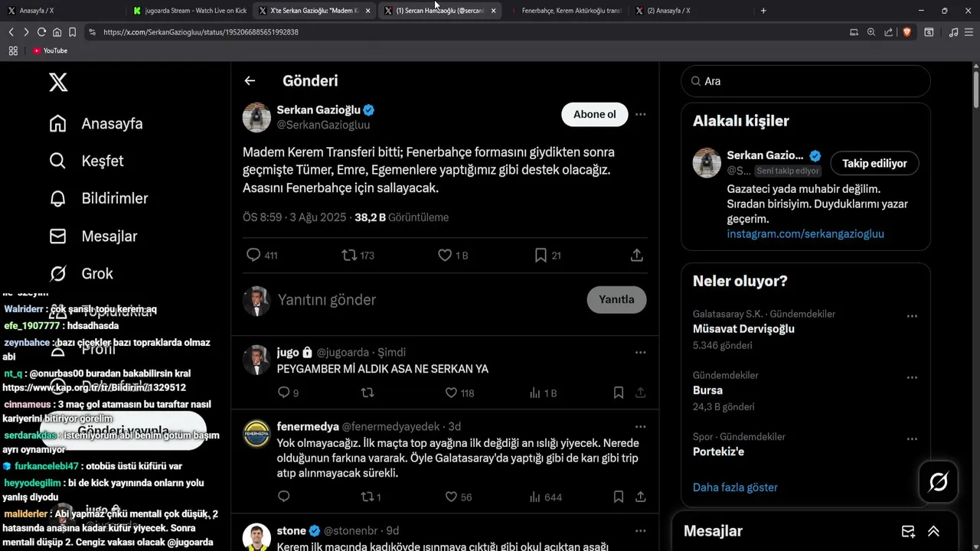The image size is (980, 551).
Task: Open more options on jugo's reply
Action: pyautogui.click(x=640, y=352)
